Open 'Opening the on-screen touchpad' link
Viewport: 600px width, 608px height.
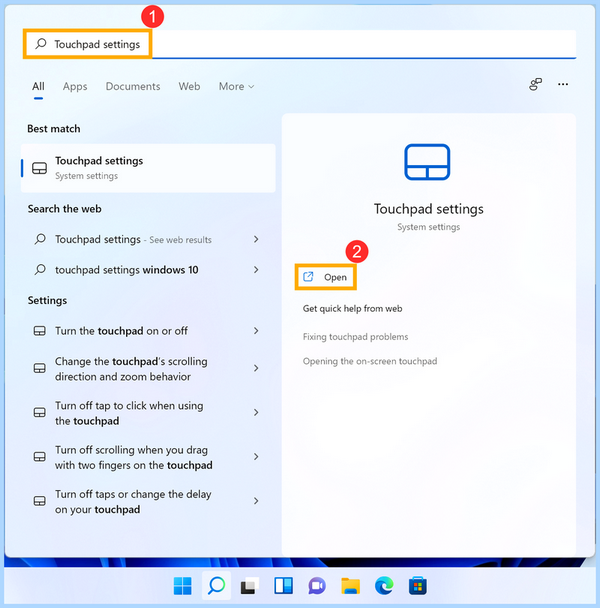pyautogui.click(x=370, y=361)
